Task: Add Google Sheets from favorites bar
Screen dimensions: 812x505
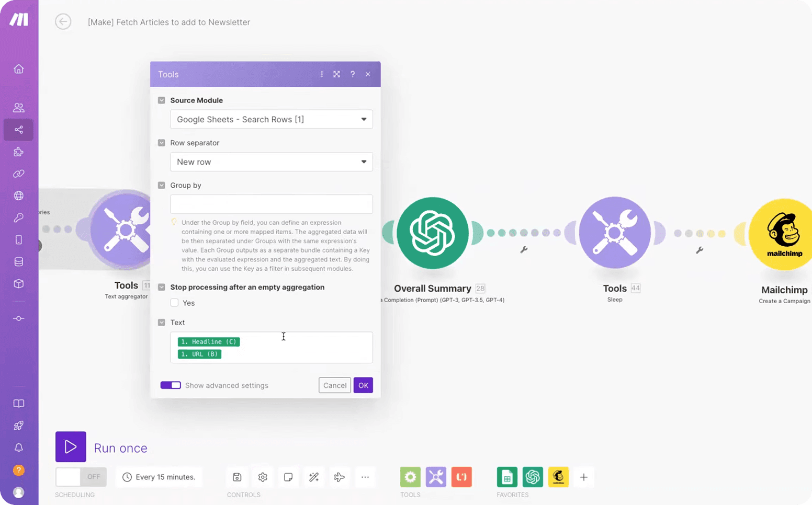Action: tap(506, 477)
